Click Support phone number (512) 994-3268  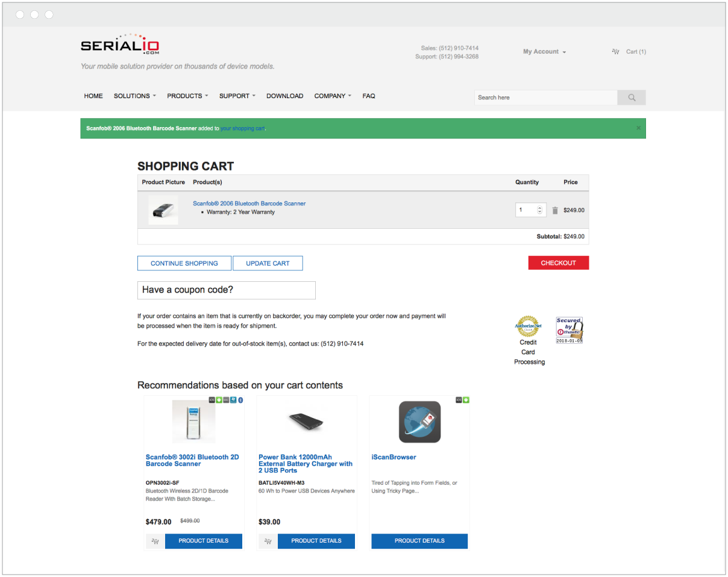459,57
